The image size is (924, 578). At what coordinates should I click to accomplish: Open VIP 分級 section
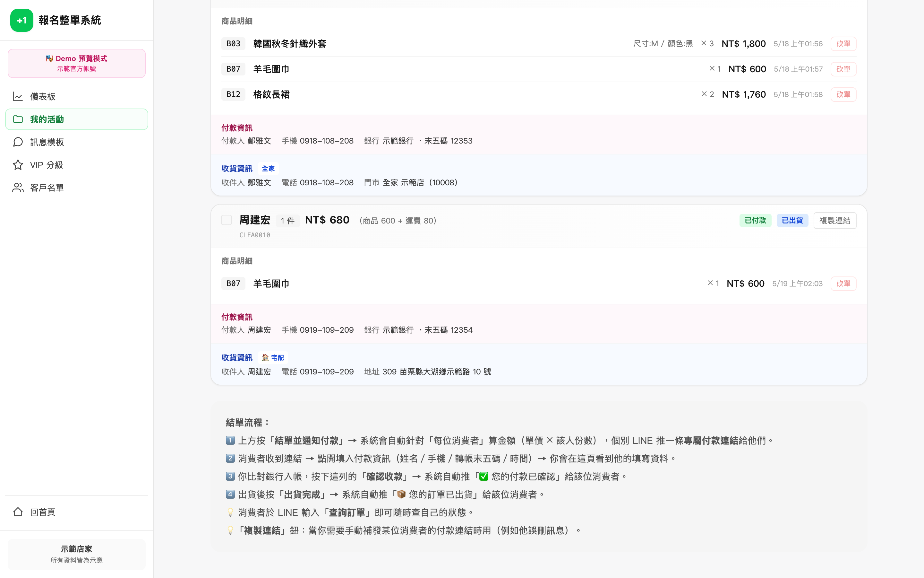[x=77, y=165]
